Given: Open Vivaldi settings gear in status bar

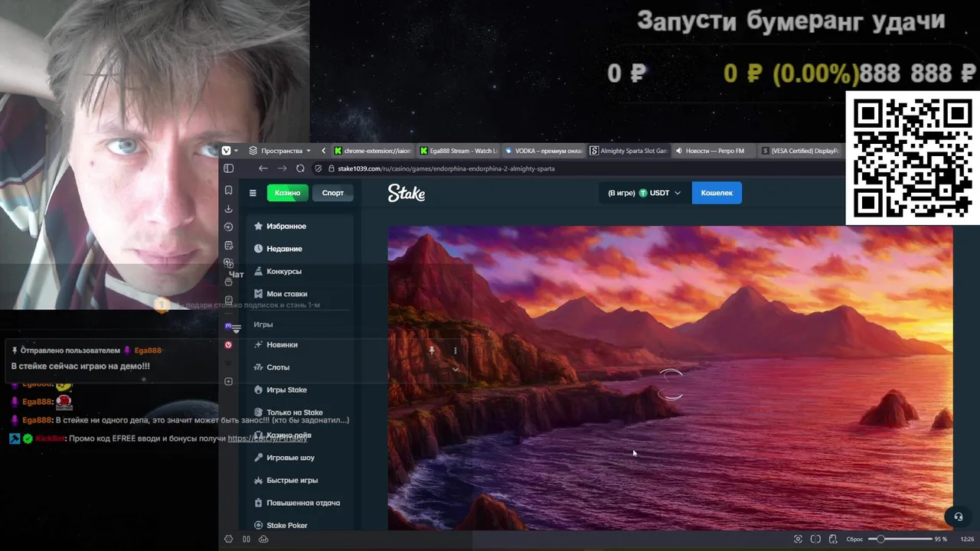Looking at the screenshot, I should point(228,539).
